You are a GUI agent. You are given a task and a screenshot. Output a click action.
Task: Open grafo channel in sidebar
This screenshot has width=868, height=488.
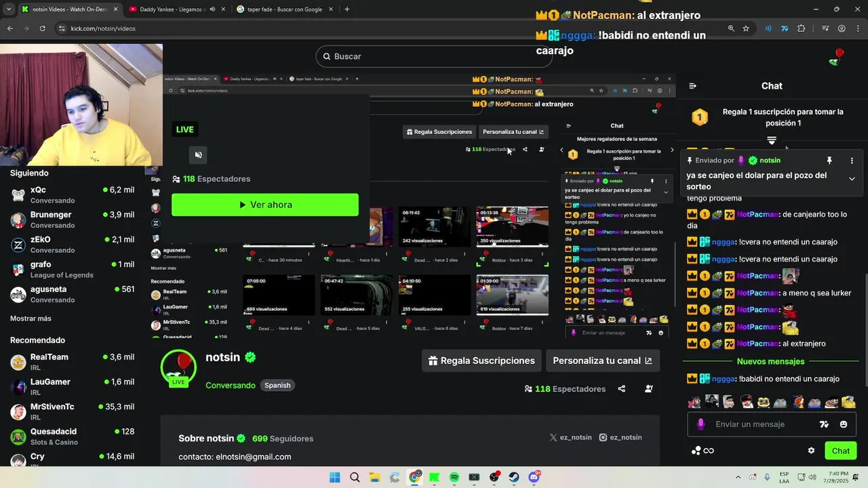click(x=72, y=270)
